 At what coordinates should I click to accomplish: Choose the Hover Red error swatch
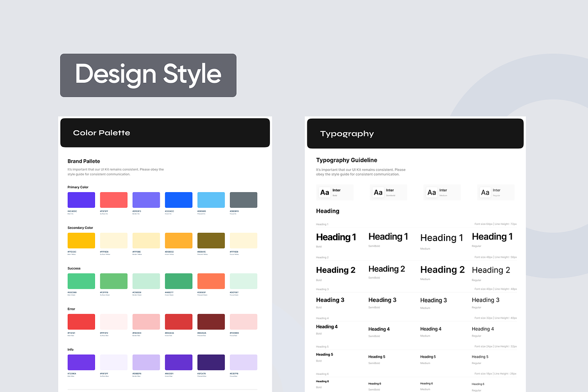(179, 322)
